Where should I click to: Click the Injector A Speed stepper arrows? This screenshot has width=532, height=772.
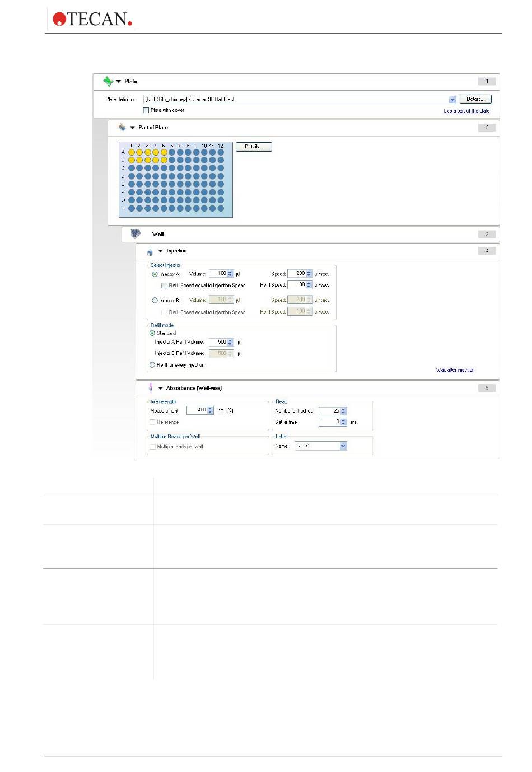tap(309, 274)
